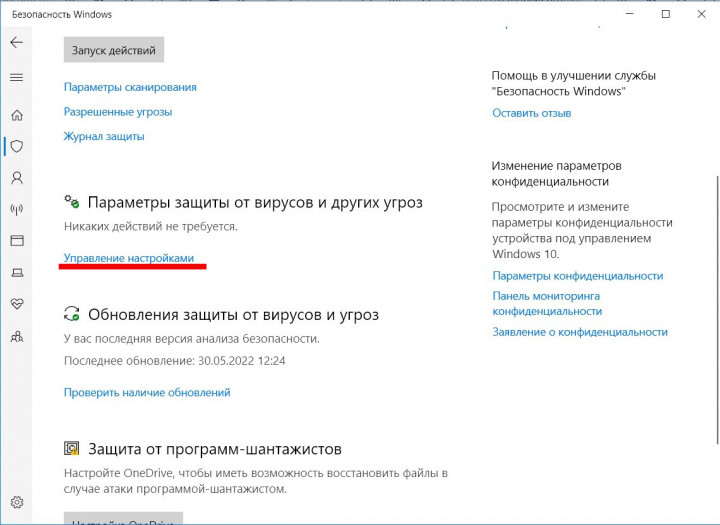
Task: Open the device health heart icon
Action: pyautogui.click(x=16, y=304)
